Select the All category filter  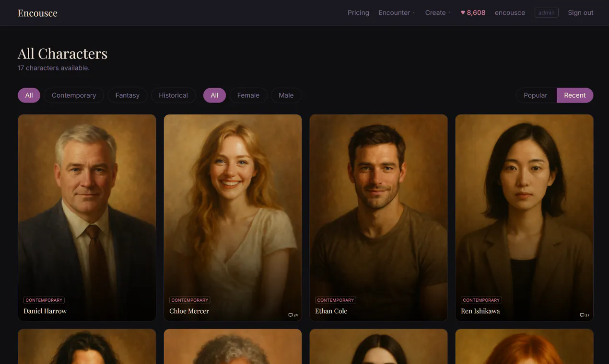[29, 95]
